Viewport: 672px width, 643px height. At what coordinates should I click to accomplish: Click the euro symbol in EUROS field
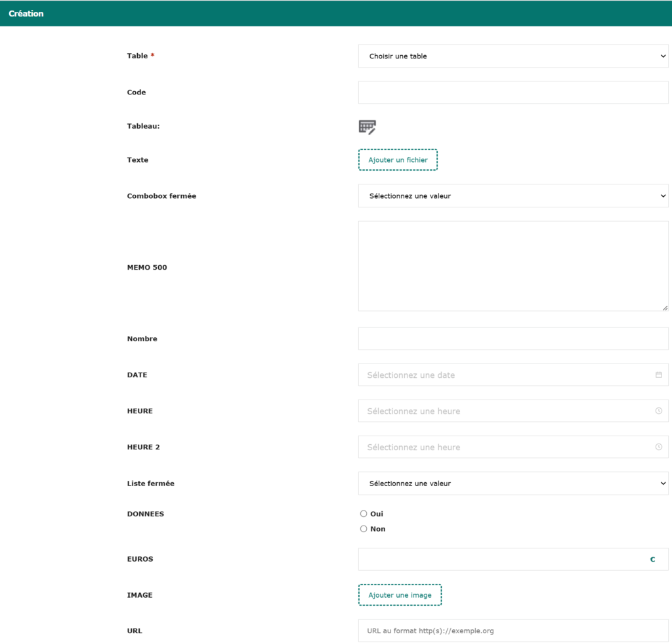coord(652,560)
